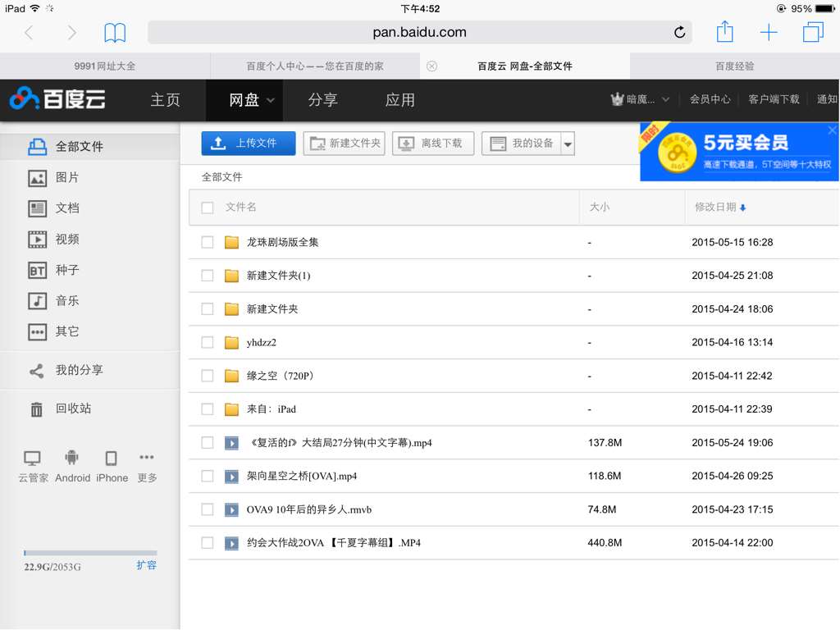Click the 扩容 expand-storage link

tap(146, 565)
